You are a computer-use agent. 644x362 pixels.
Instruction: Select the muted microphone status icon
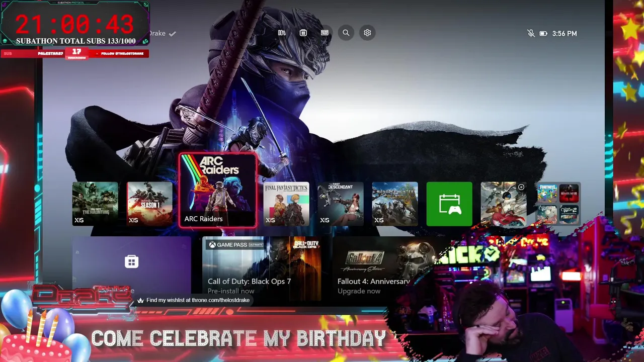click(531, 33)
